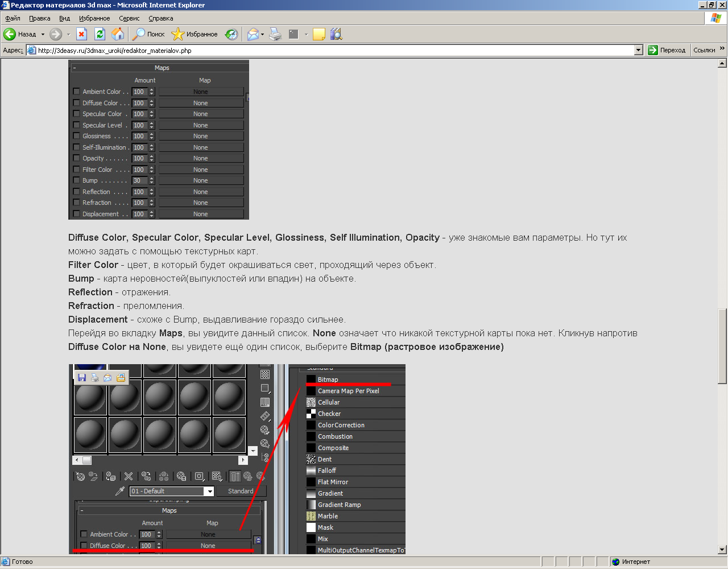Open the Правка menu
Viewport: 728px width, 569px height.
click(40, 18)
